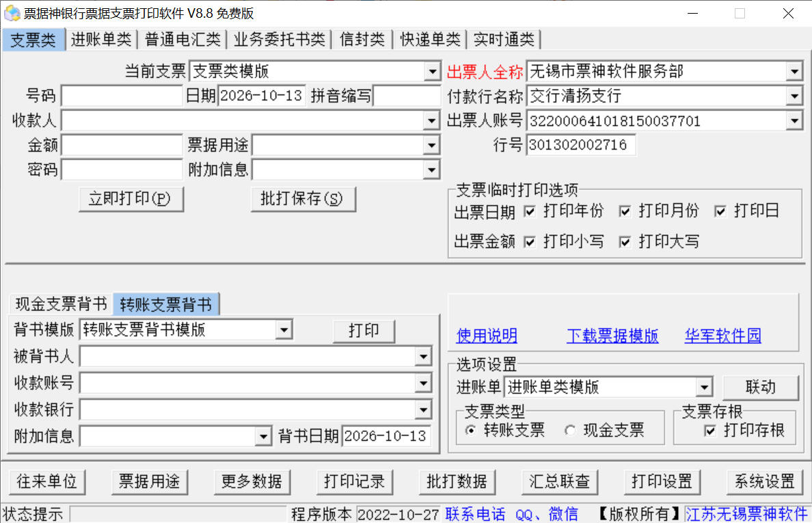
Task: Switch to the 进账单类 tab
Action: pos(101,40)
